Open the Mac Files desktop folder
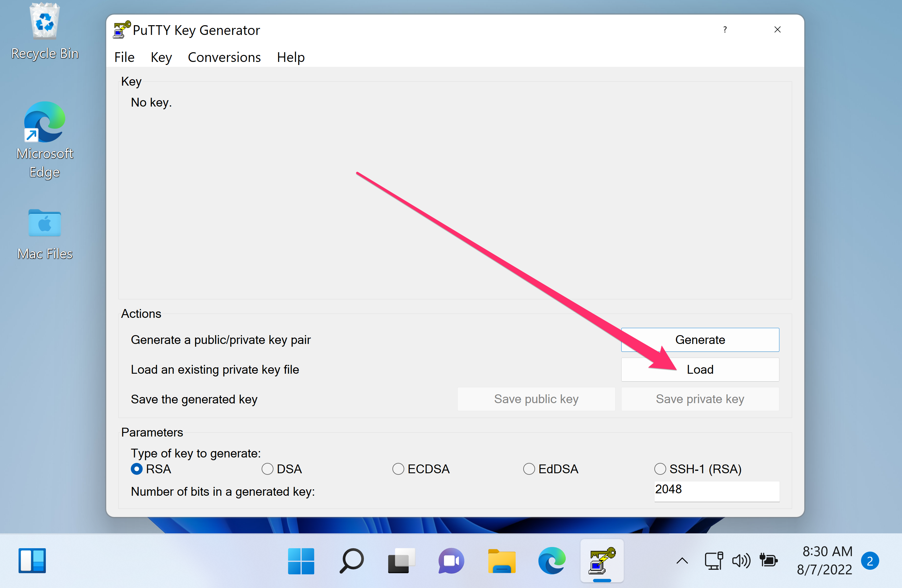This screenshot has width=902, height=588. coord(45,234)
